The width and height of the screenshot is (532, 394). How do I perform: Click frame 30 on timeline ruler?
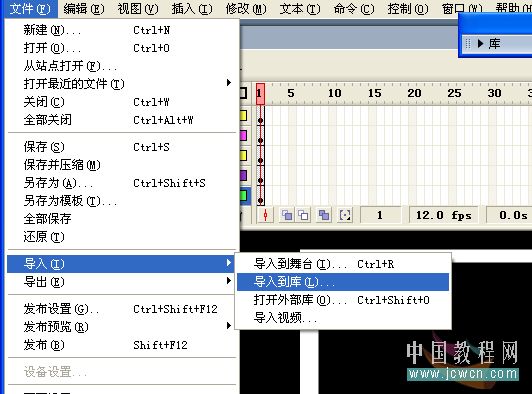click(494, 93)
